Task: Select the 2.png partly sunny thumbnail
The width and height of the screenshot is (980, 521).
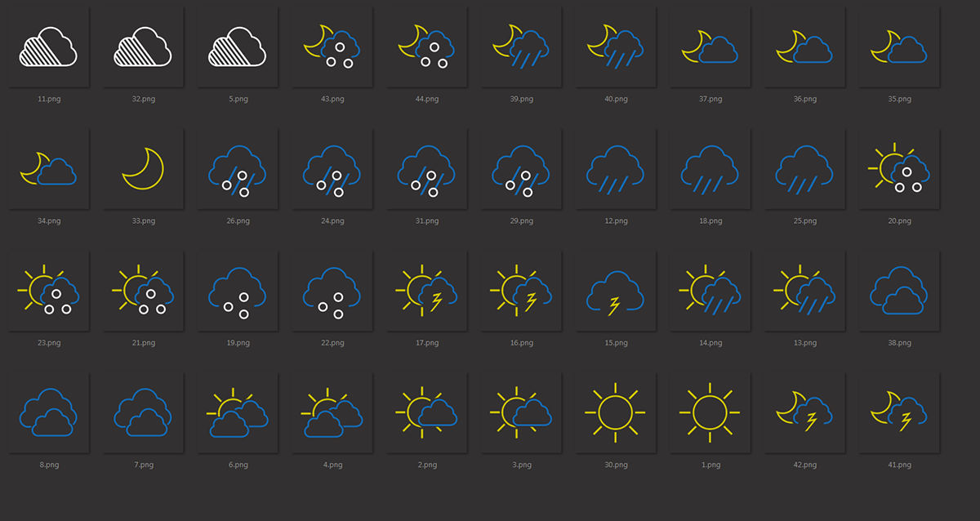Action: click(x=426, y=412)
